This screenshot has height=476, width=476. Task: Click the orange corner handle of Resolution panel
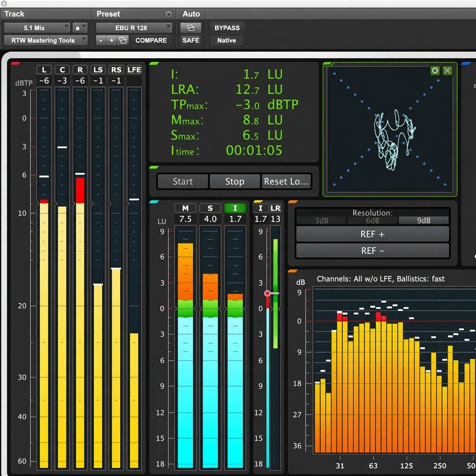click(x=293, y=202)
